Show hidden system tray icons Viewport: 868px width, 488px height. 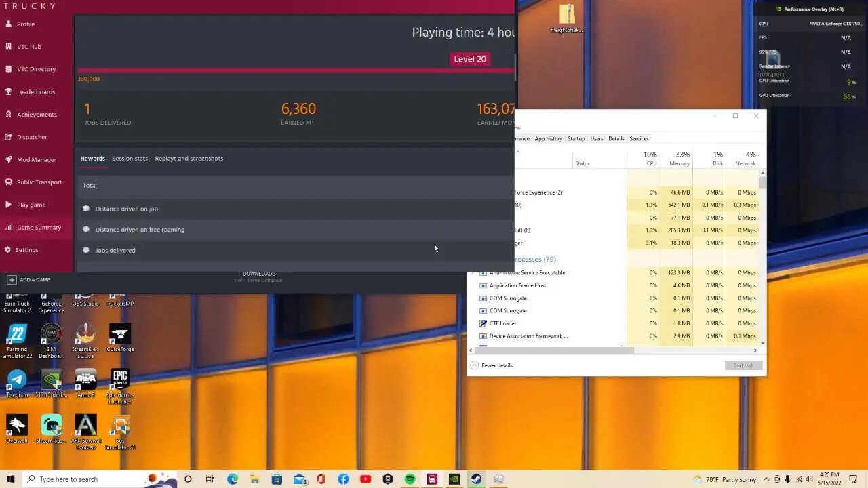coord(766,479)
